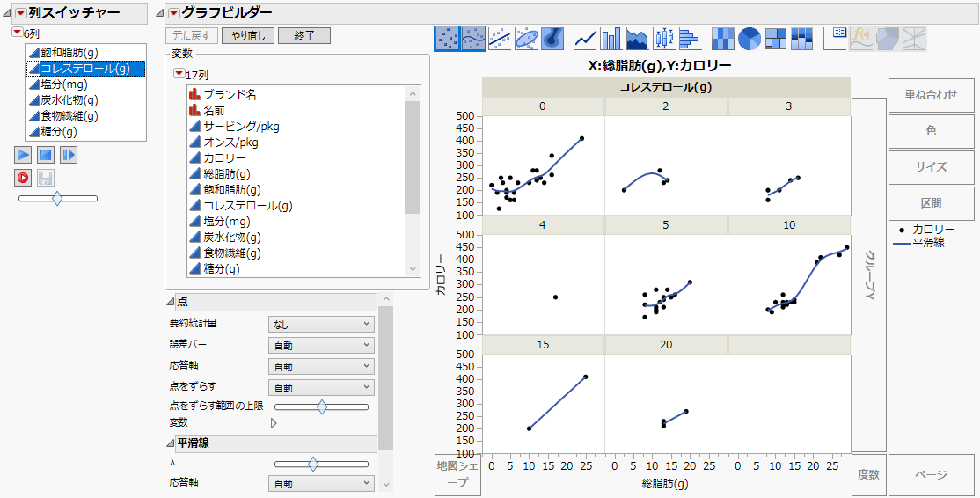Click the ページ drop zone
This screenshot has height=498, width=980.
932,475
